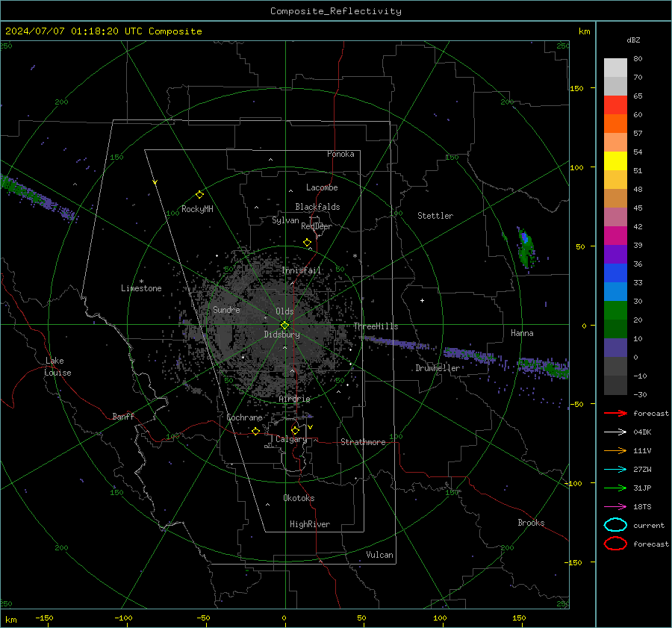Click the Banff town label

(123, 417)
